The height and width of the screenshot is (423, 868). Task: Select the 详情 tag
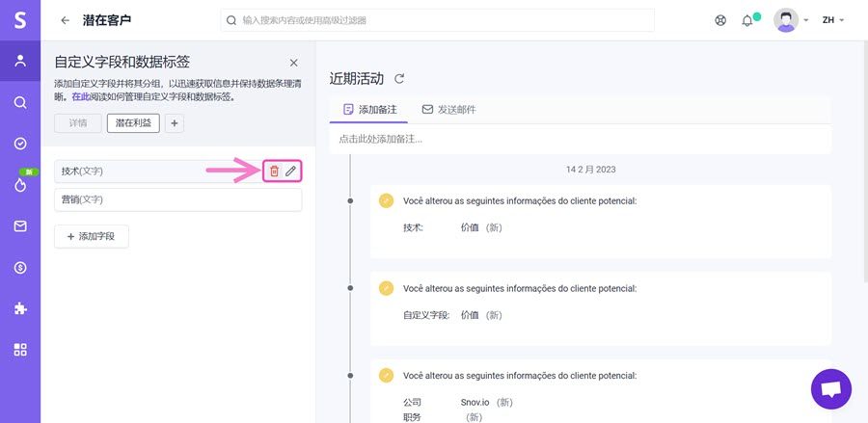(x=78, y=123)
